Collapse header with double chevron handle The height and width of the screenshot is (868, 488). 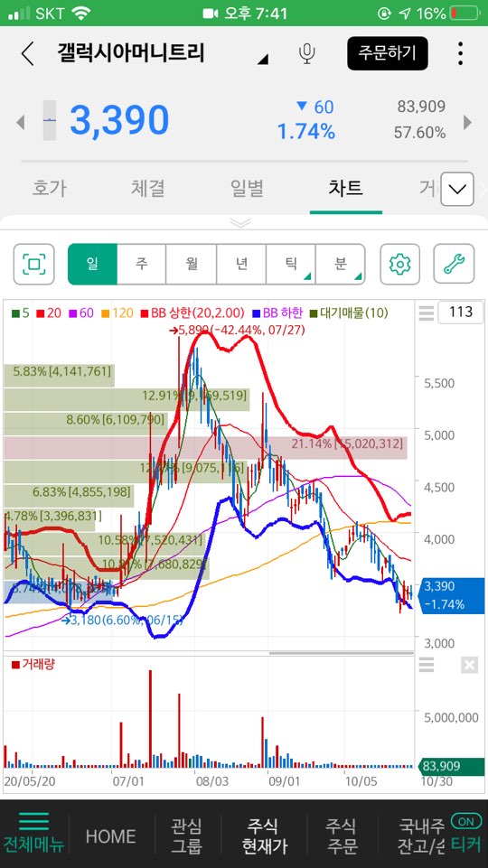tap(242, 222)
